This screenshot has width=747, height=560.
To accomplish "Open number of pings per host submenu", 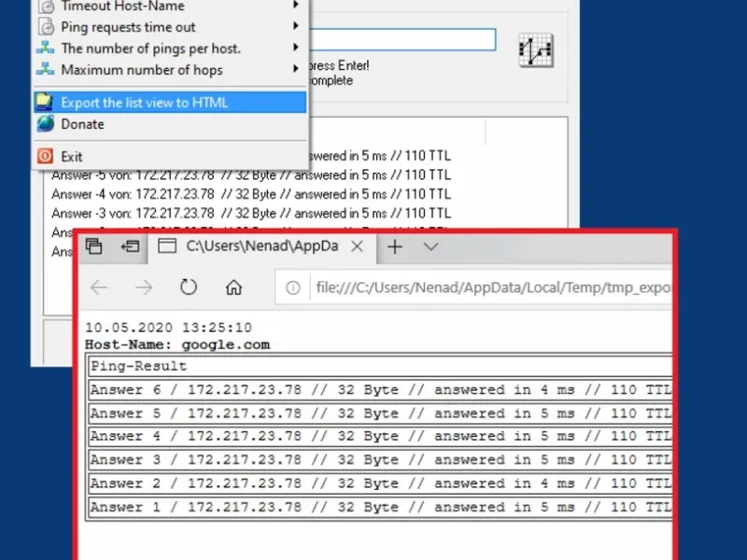I will pyautogui.click(x=170, y=49).
